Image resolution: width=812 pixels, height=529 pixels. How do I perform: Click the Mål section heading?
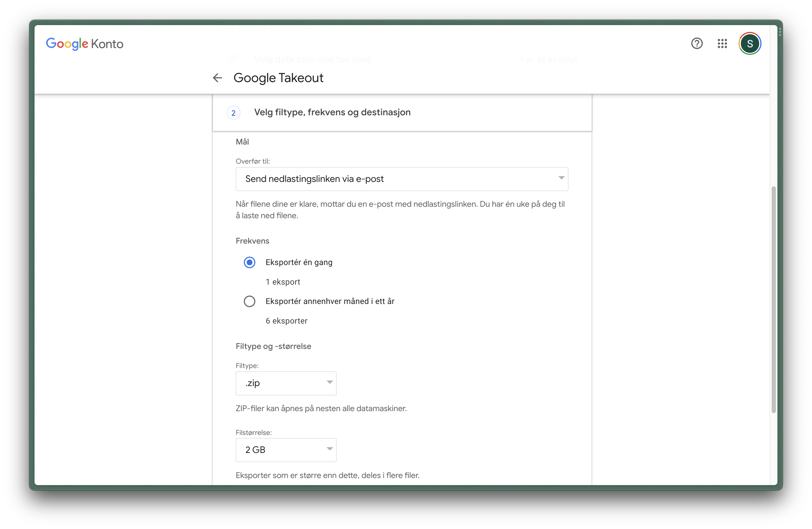point(242,142)
